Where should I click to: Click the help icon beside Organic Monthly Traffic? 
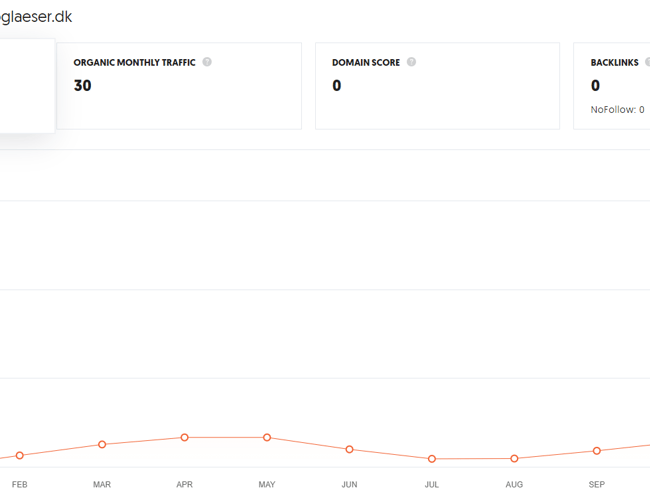point(207,62)
